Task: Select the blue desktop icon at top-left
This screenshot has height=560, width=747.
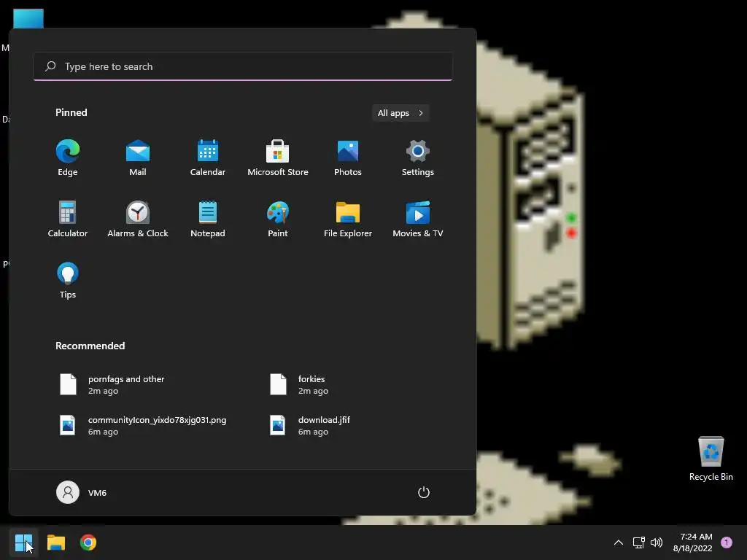Action: tap(28, 19)
